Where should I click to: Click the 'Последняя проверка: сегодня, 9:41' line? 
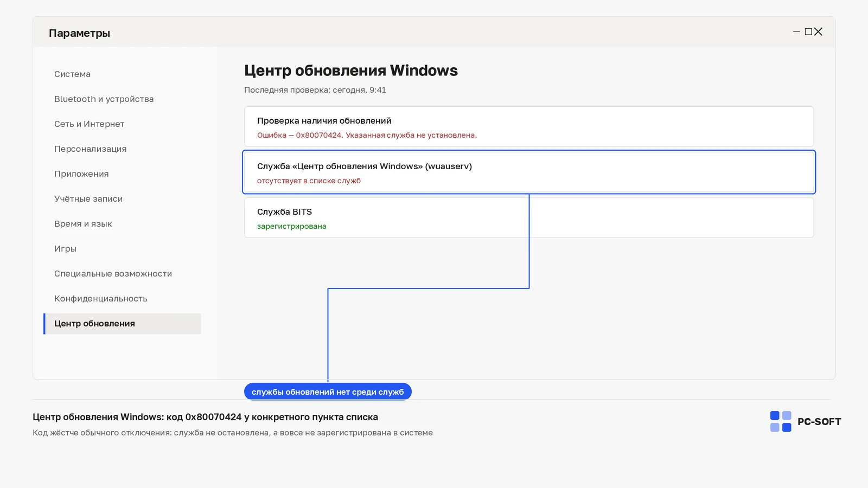315,90
